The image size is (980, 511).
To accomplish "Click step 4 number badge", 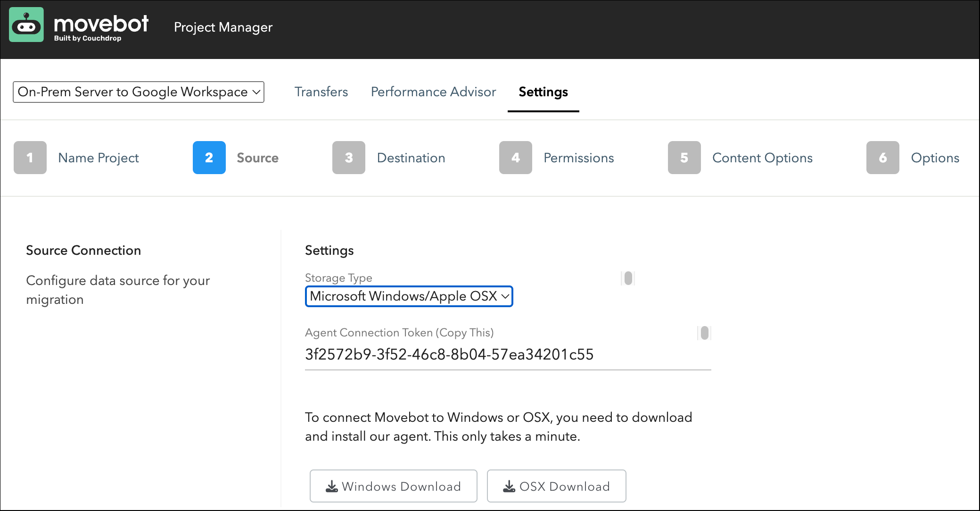I will coord(515,158).
